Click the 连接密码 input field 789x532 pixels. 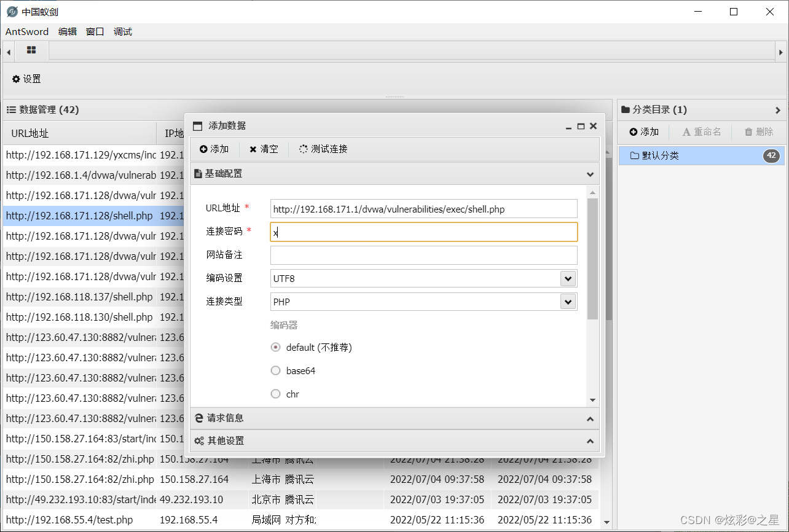[x=423, y=232]
